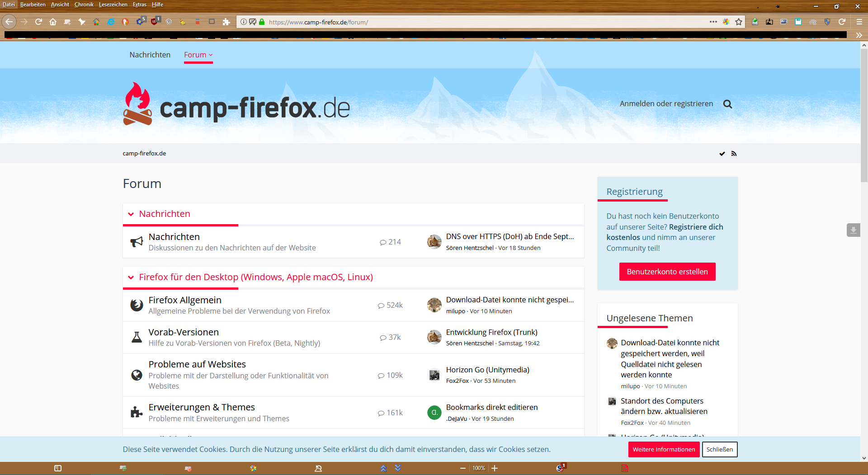
Task: Open the Probleme auf Websites forum
Action: coord(197,364)
